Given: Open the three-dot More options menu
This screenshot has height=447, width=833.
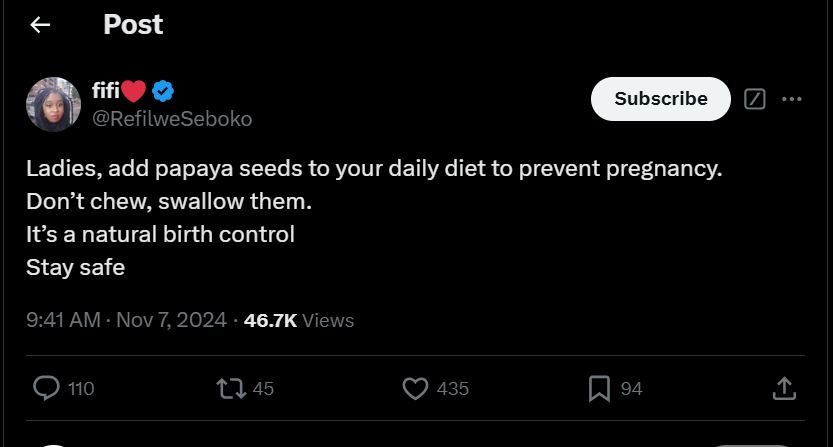Looking at the screenshot, I should click(x=792, y=99).
